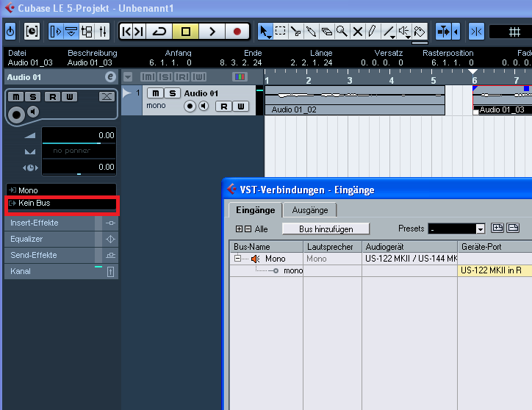Screen dimensions: 532x410
Task: Select the Audio 01_02 audio clip
Action: [x=355, y=101]
